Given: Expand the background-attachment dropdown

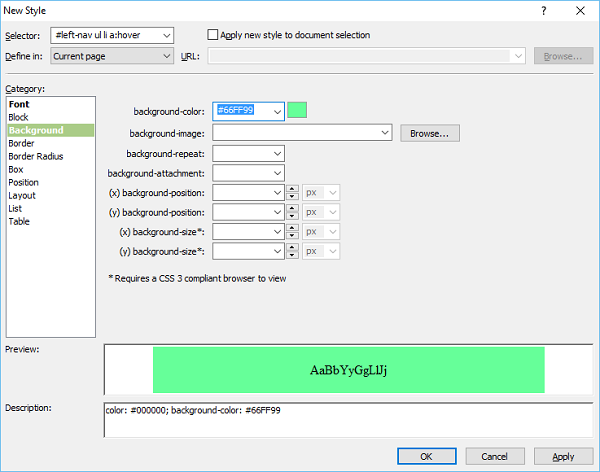Looking at the screenshot, I should click(277, 173).
